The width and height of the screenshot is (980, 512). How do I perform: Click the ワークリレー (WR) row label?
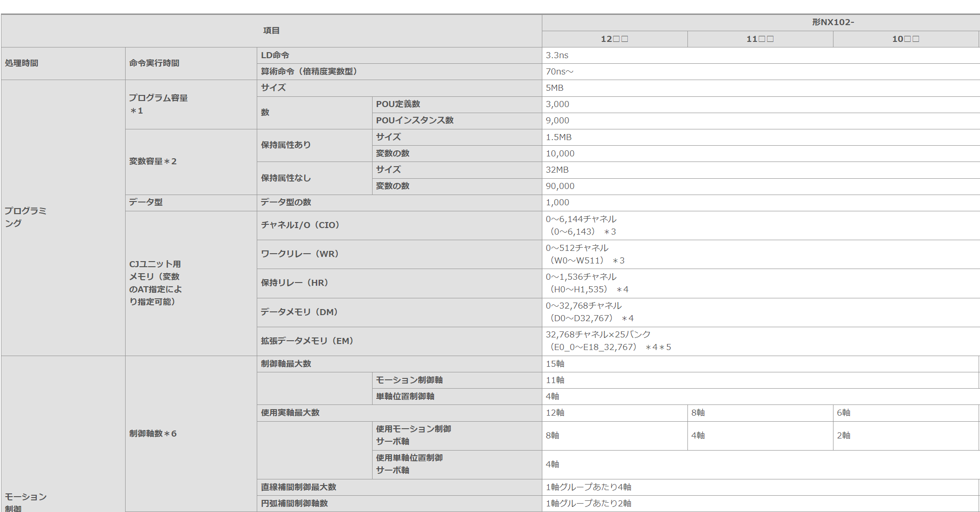tap(300, 254)
